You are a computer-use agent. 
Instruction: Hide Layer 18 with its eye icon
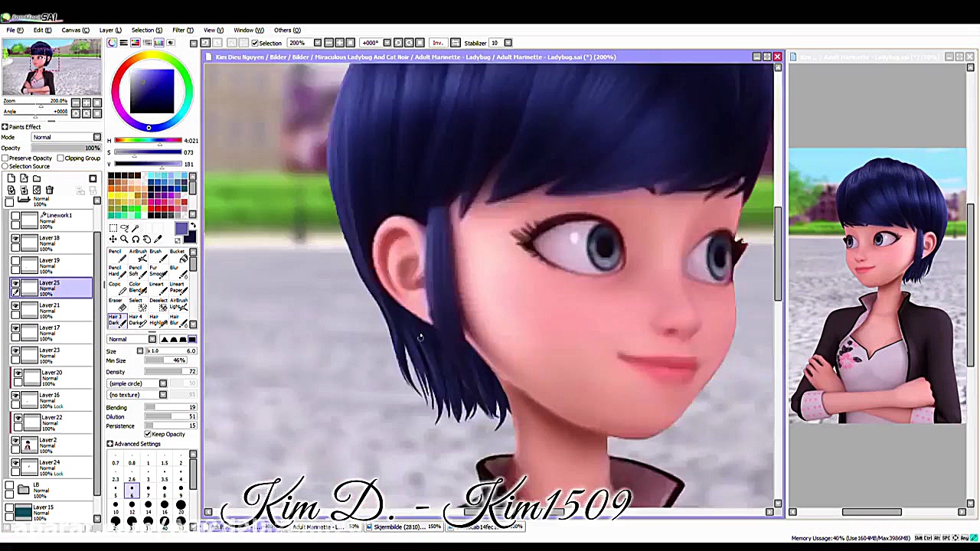point(15,239)
